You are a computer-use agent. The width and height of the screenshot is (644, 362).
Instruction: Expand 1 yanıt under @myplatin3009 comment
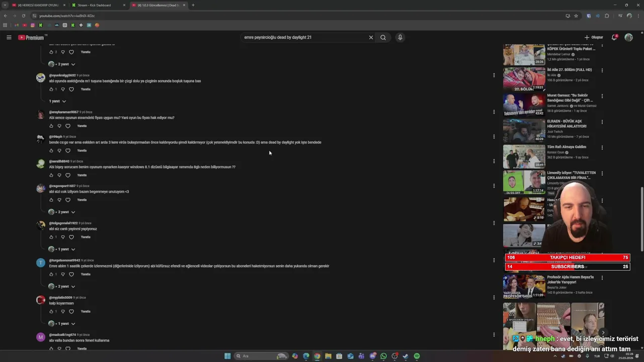click(x=62, y=323)
